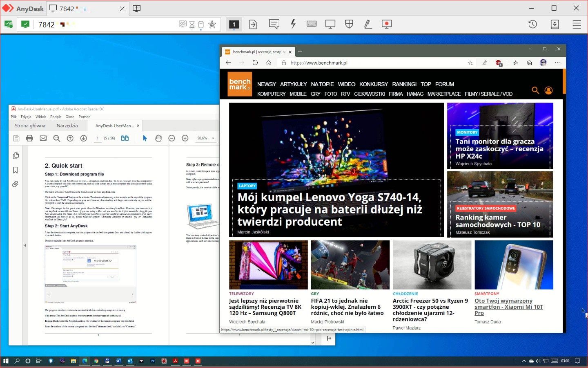Image resolution: width=588 pixels, height=368 pixels.
Task: Show hidden system tray icons chevron
Action: click(524, 361)
